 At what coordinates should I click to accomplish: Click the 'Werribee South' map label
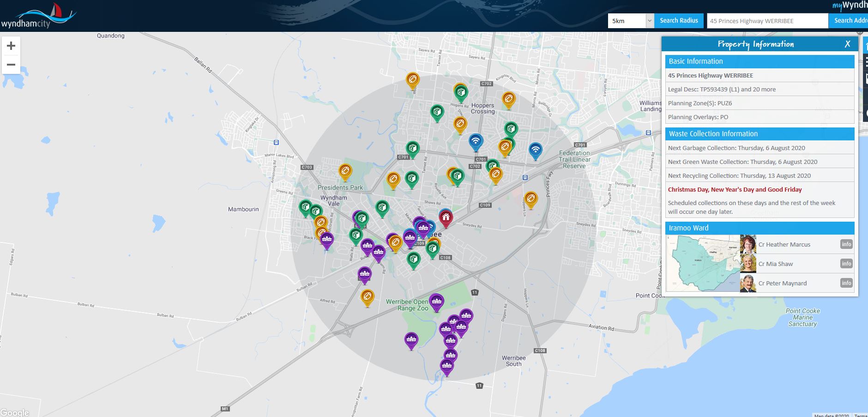point(514,361)
